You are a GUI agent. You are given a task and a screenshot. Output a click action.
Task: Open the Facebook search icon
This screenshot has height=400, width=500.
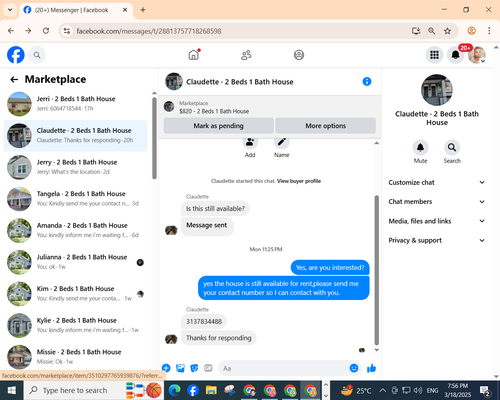coord(37,55)
